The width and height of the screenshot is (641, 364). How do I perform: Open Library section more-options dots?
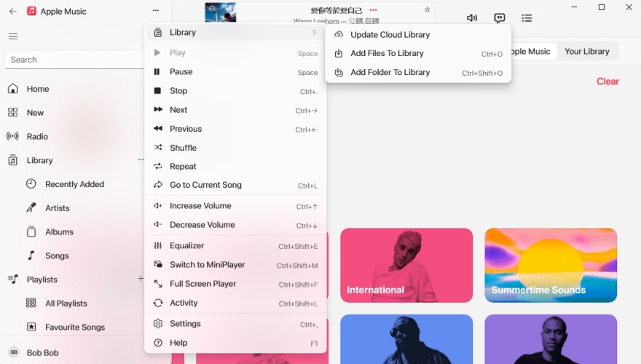[x=141, y=159]
